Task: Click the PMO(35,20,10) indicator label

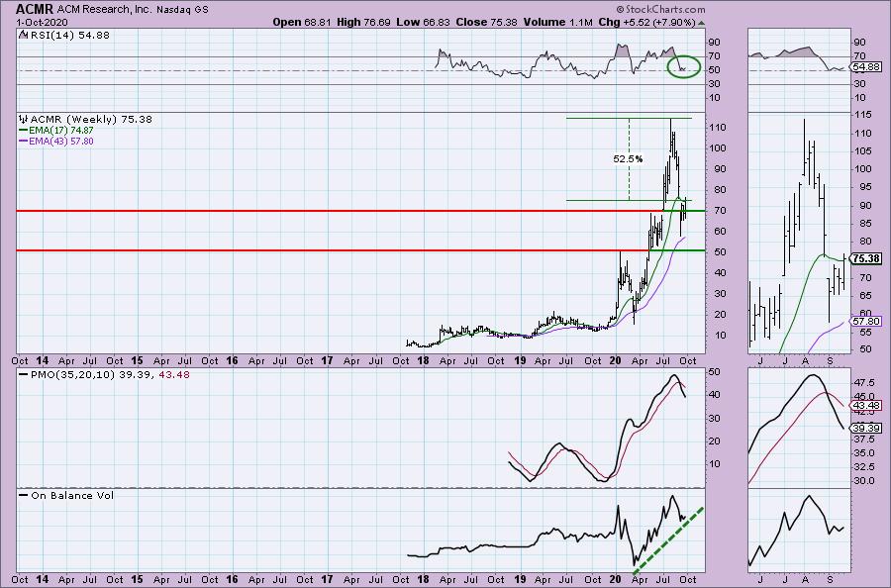Action: coord(72,375)
